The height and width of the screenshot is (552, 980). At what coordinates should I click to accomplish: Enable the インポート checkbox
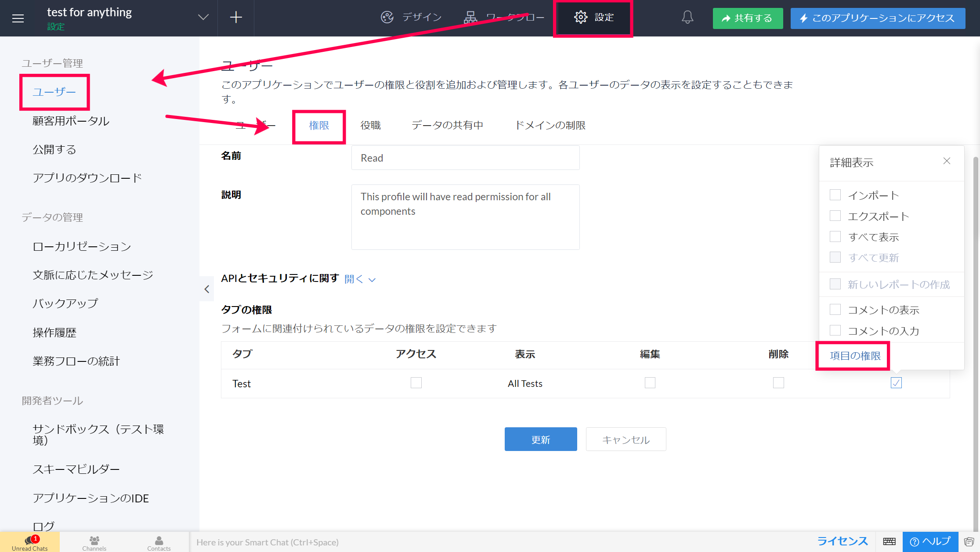[x=835, y=195]
